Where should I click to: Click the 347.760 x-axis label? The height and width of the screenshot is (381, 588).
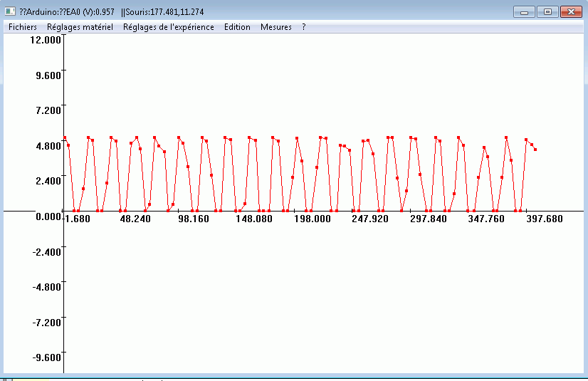click(486, 219)
